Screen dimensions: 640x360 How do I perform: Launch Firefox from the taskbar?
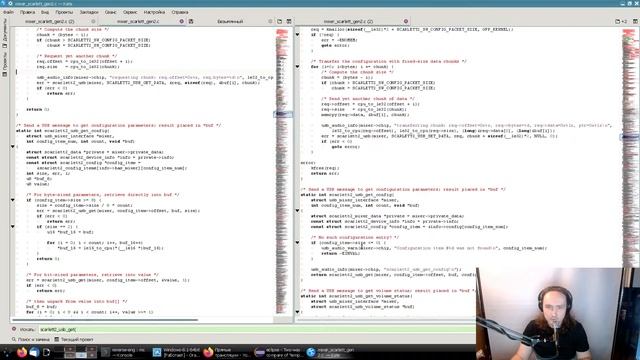(22, 352)
